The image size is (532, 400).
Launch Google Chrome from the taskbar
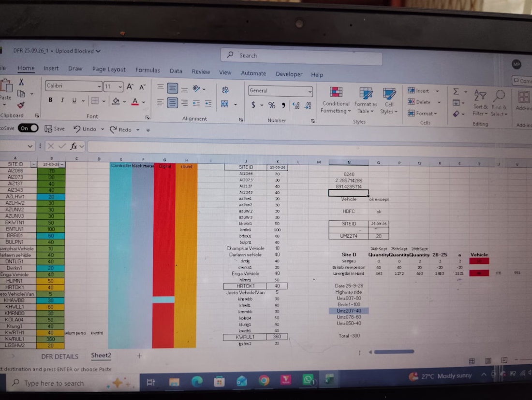click(x=264, y=381)
